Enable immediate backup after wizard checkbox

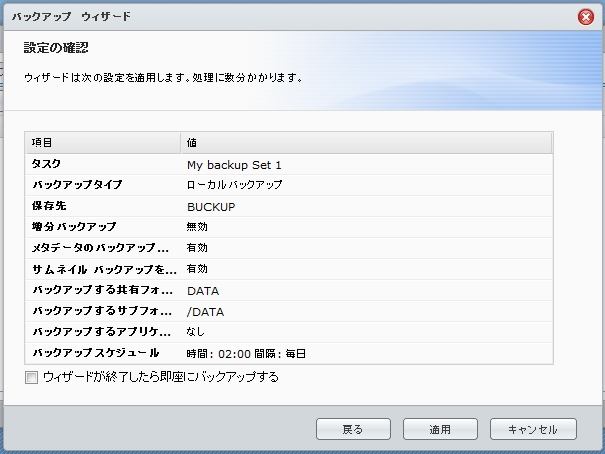[31, 377]
